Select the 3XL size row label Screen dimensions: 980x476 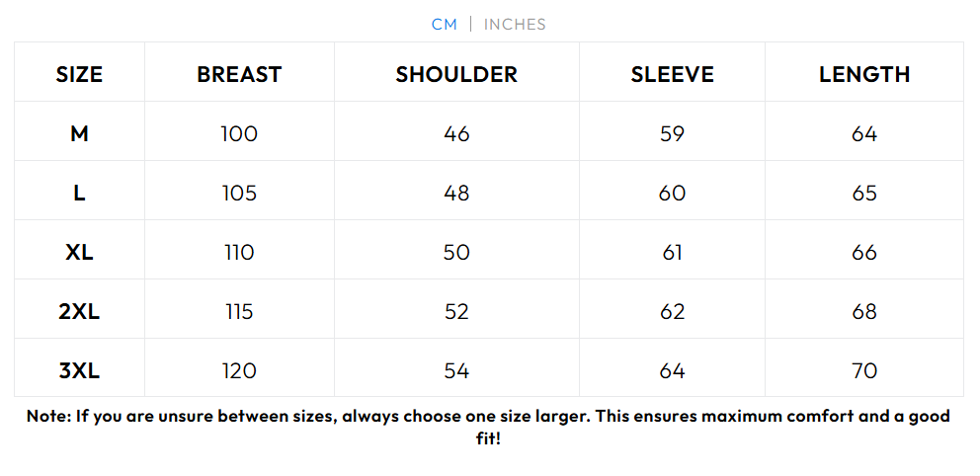[79, 370]
